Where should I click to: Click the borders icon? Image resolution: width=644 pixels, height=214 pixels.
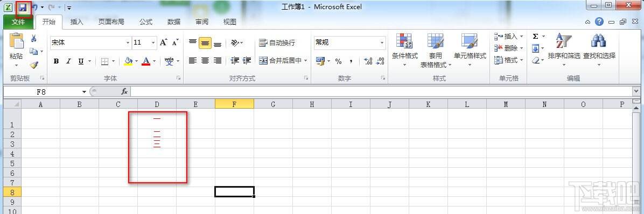point(105,61)
